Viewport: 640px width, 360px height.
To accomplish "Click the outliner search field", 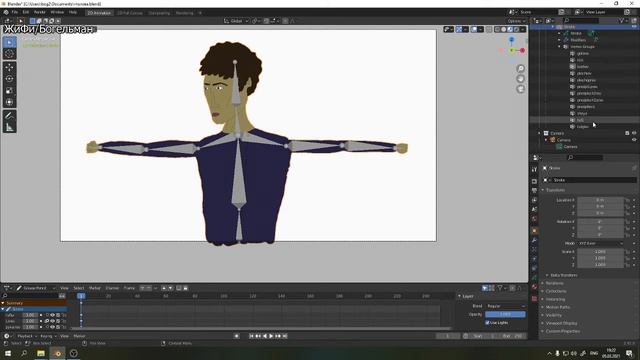I will coord(581,20).
